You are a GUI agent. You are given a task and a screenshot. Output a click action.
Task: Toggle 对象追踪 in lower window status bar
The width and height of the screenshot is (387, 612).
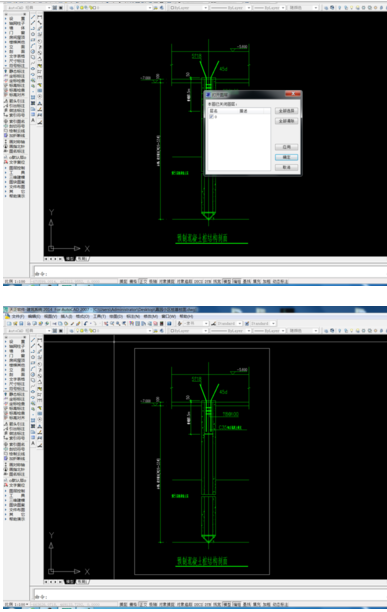185,604
